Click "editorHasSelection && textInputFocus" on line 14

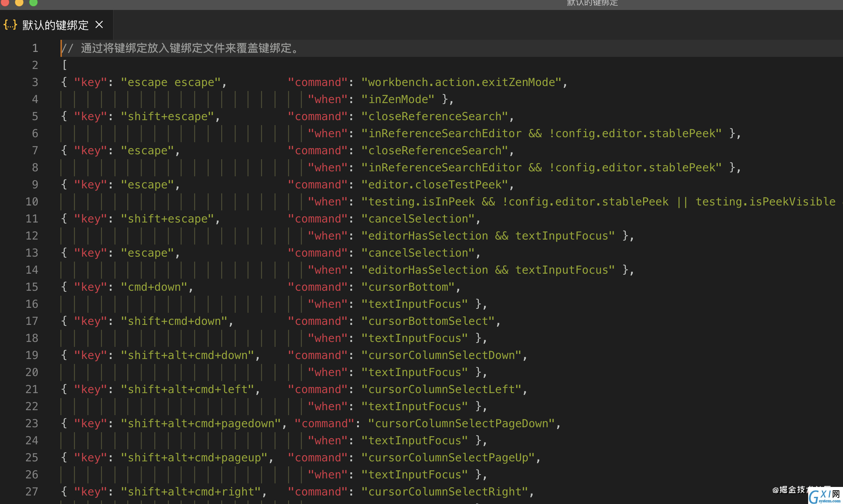488,270
